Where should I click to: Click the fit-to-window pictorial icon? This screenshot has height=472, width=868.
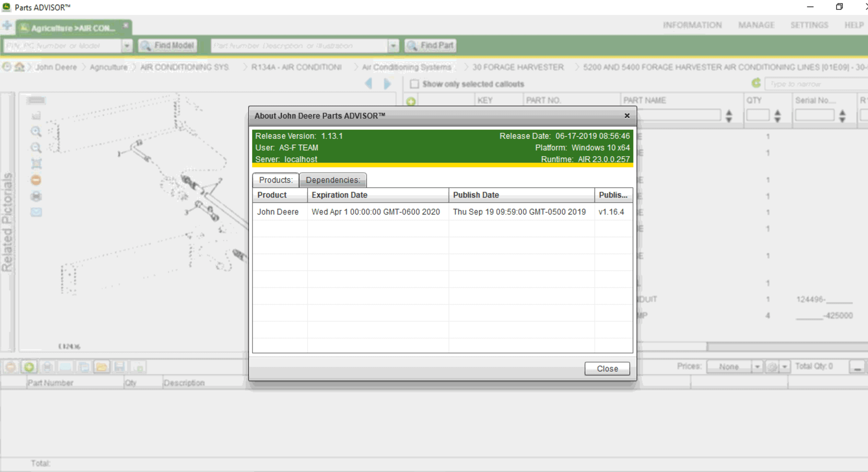click(x=36, y=163)
